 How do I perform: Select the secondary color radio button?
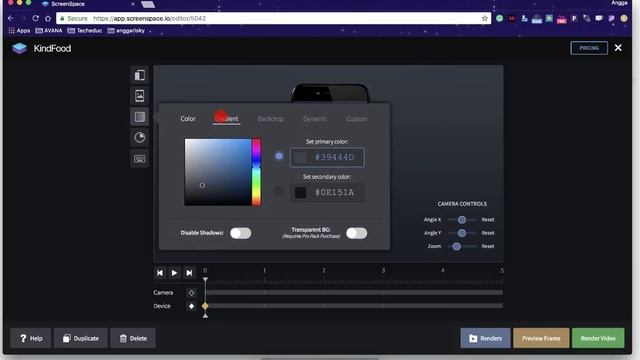[x=279, y=191]
